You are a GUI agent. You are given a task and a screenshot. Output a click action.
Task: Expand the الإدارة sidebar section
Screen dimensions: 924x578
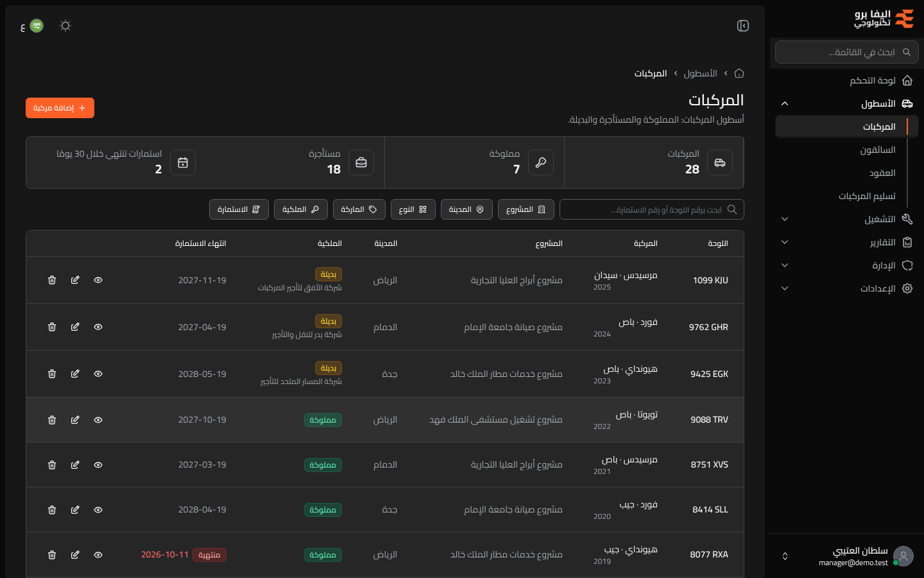(847, 265)
